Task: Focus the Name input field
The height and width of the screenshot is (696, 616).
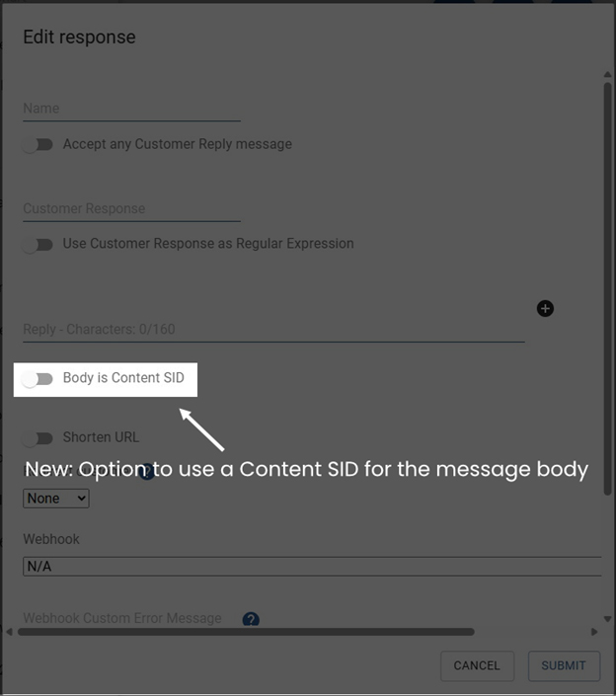Action: pos(132,109)
